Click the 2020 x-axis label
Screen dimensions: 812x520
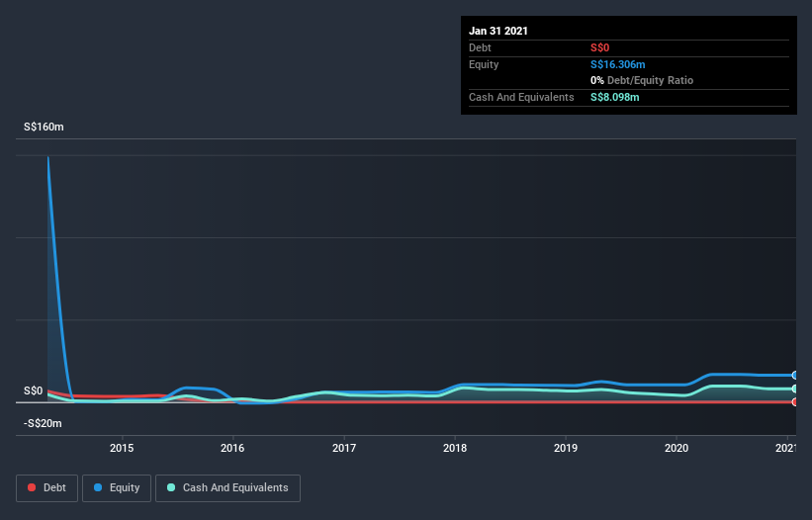[677, 448]
